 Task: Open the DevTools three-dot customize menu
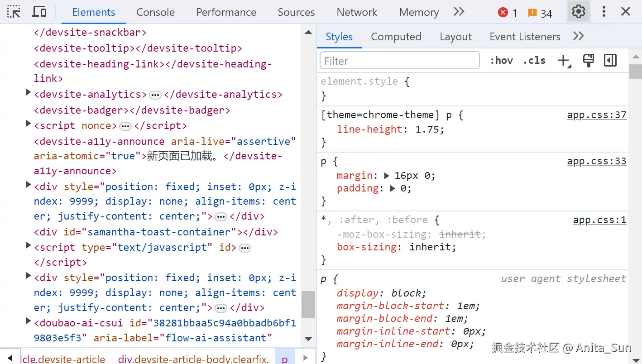tap(604, 12)
